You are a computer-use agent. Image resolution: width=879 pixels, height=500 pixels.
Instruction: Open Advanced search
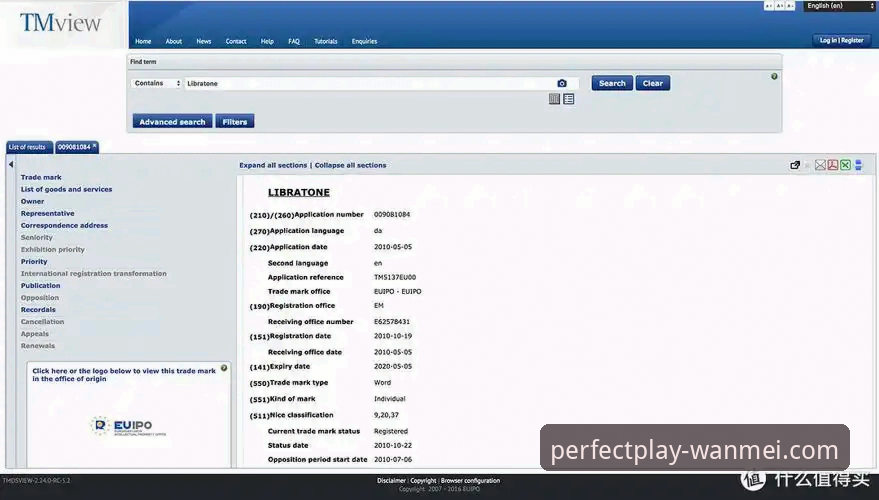pyautogui.click(x=172, y=122)
